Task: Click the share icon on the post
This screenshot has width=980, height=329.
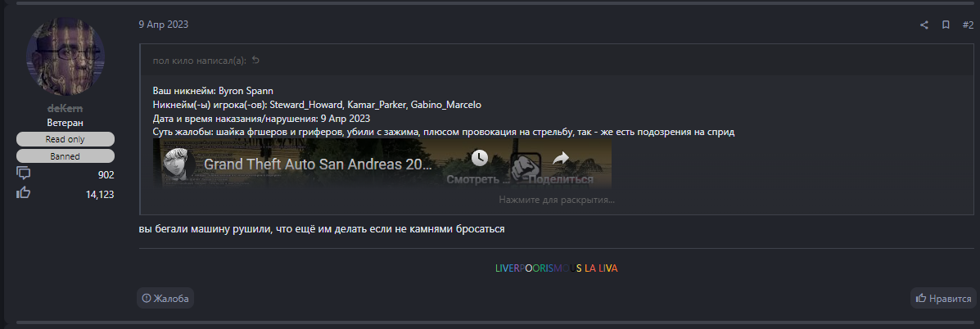Action: point(924,25)
